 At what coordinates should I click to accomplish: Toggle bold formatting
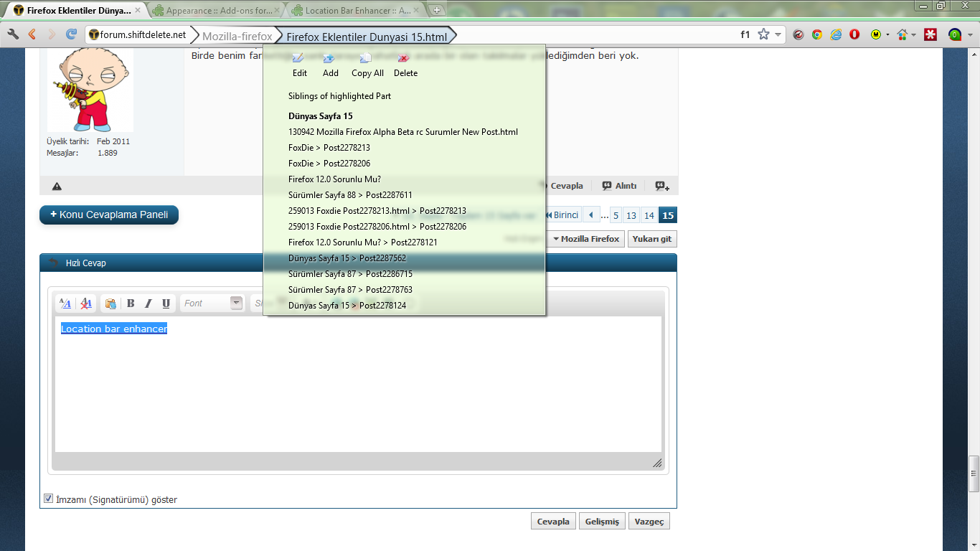(x=131, y=303)
